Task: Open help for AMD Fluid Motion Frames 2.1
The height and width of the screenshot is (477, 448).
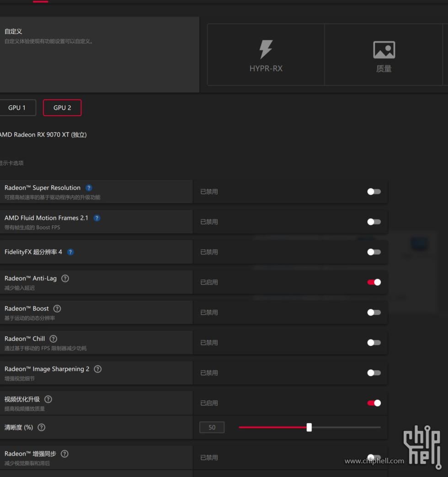Action: tap(97, 218)
